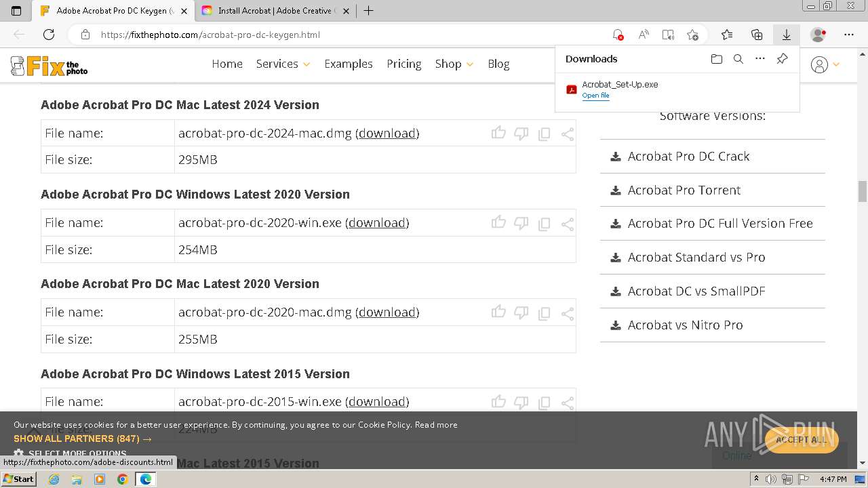Download acrobat-pro-dc-2020-win.exe link

pyautogui.click(x=377, y=222)
